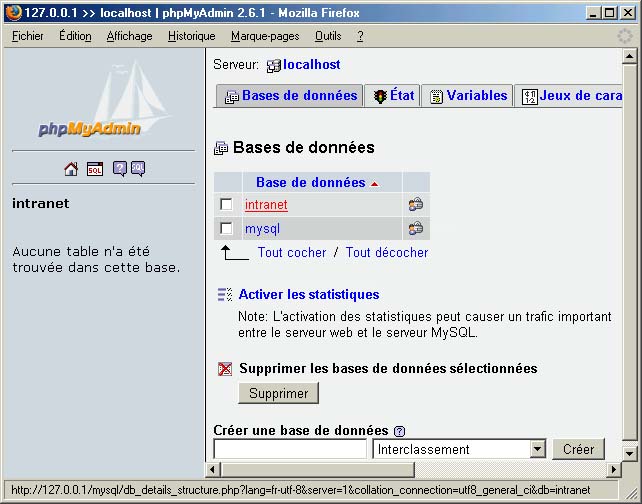Open the Édition menu
The height and width of the screenshot is (504, 642).
[75, 36]
